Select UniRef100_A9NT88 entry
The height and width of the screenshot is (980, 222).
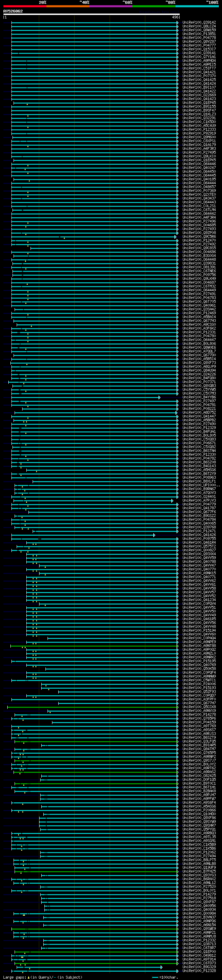click(x=199, y=646)
